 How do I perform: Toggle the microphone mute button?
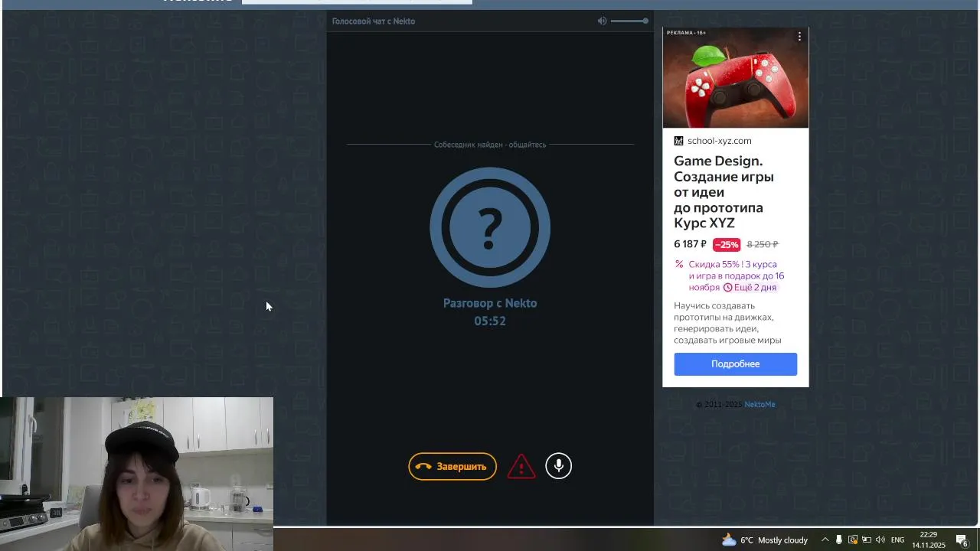click(558, 465)
